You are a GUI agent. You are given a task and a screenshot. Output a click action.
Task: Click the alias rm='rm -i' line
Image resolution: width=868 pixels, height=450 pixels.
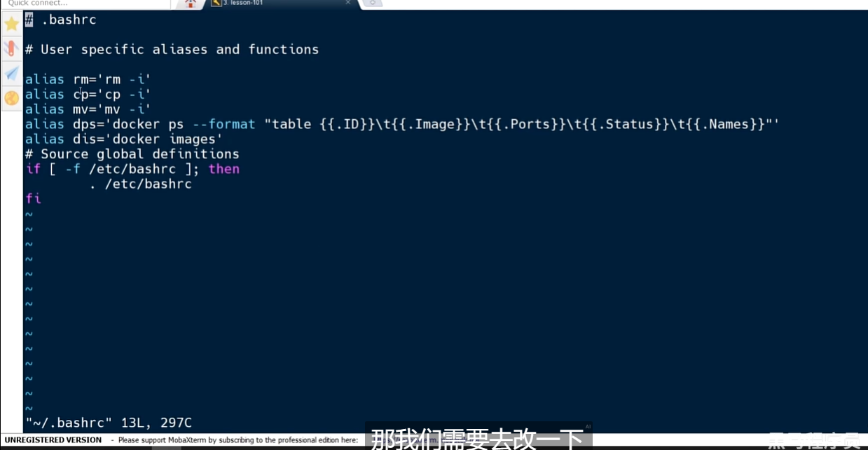coord(88,79)
